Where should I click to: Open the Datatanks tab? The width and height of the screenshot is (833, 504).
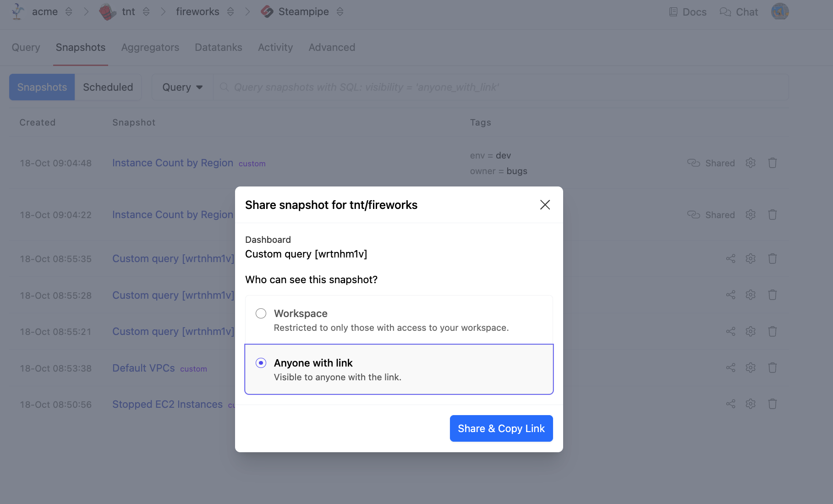(218, 47)
